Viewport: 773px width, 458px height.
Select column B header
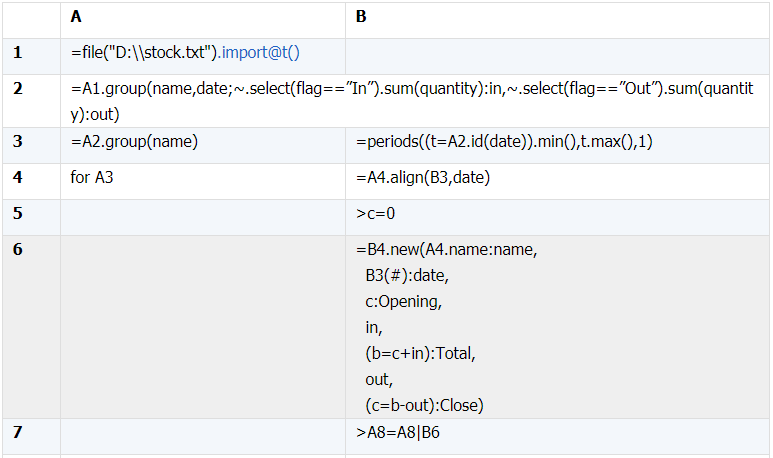point(557,20)
